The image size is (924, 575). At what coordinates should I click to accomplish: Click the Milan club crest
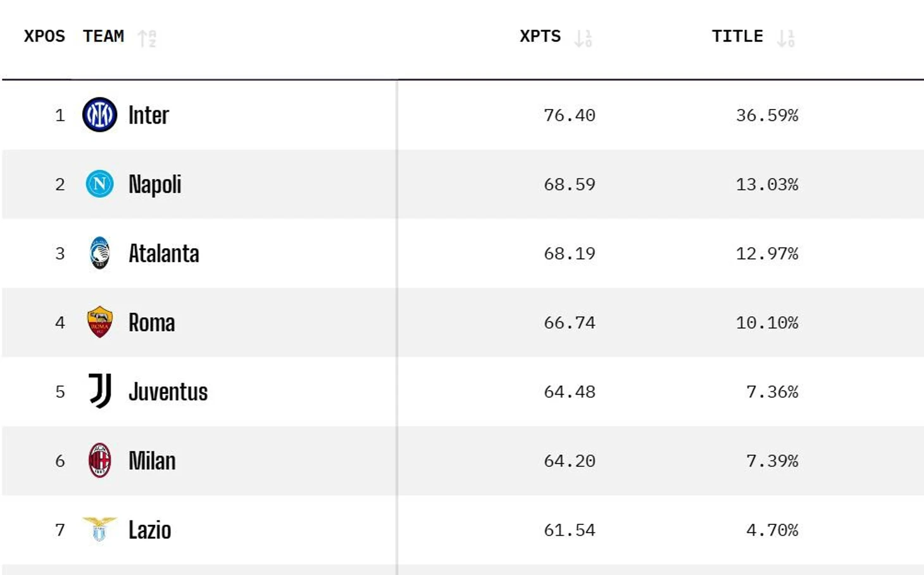pyautogui.click(x=99, y=460)
